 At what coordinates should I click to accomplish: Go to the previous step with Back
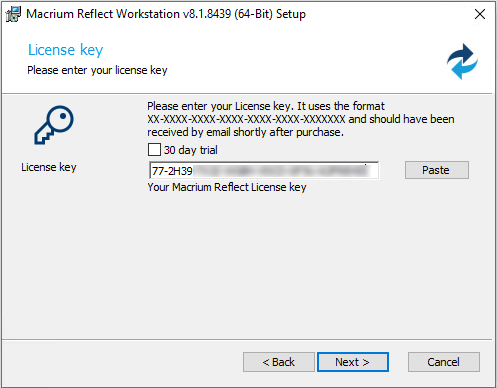click(279, 362)
